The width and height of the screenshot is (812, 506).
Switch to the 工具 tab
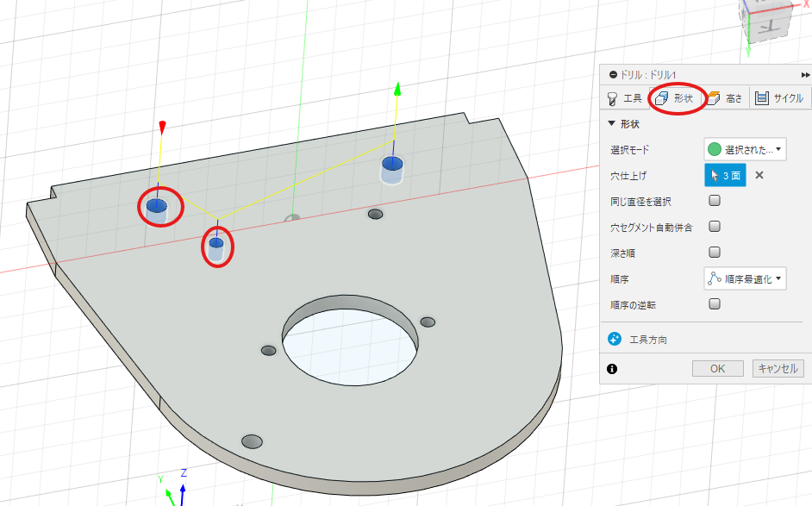point(625,98)
